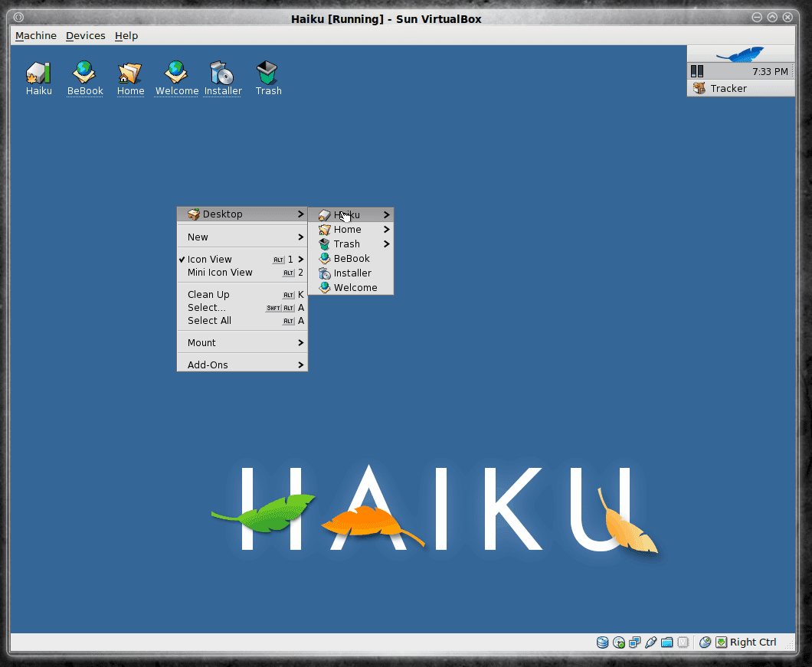Open the BeBook desktop icon
This screenshot has height=667, width=812.
tap(84, 74)
